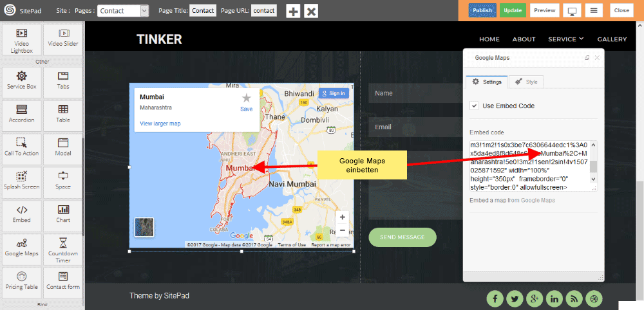Open the Dribbble social icon
644x310 pixels.
[x=594, y=298]
